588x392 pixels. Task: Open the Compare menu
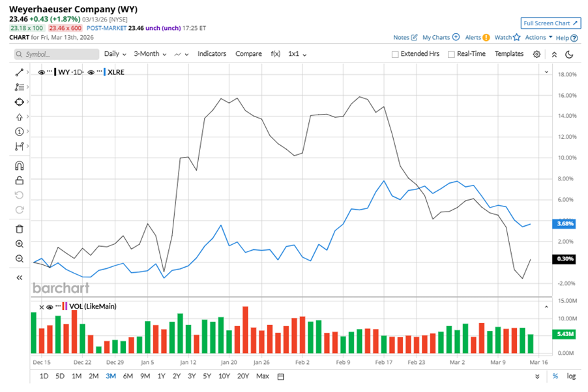click(x=248, y=54)
